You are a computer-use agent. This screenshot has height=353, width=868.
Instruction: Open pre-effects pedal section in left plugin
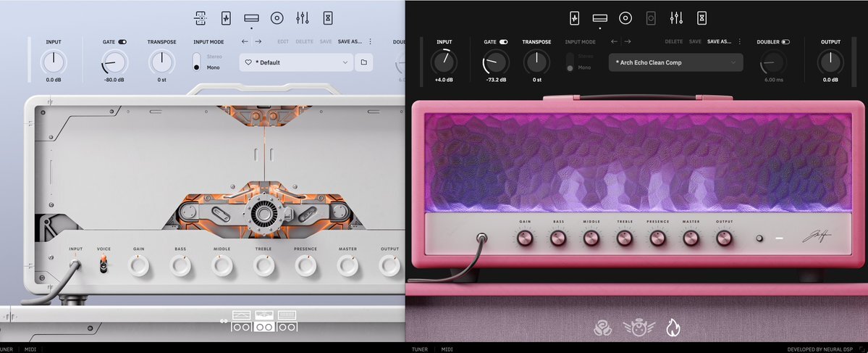[x=226, y=18]
